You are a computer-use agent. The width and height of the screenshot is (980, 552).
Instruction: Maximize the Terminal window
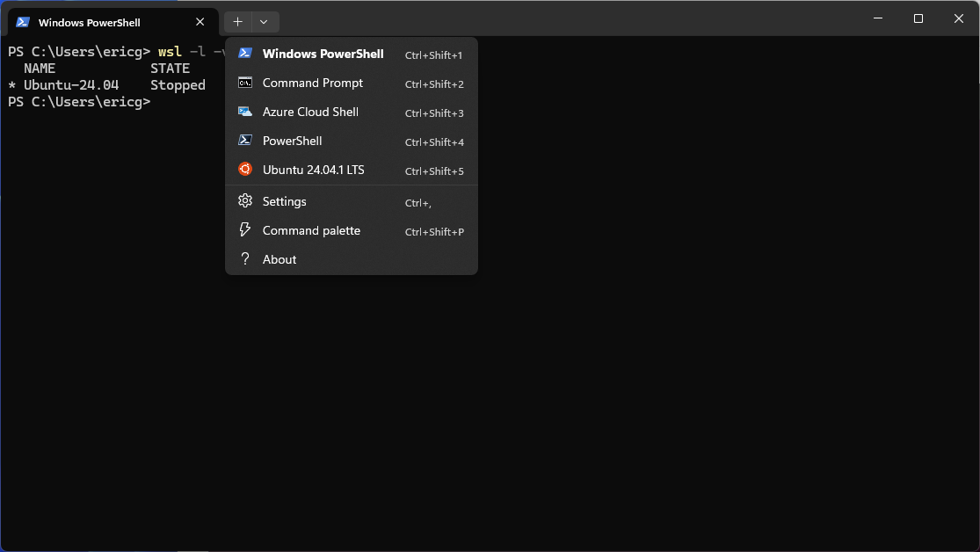pyautogui.click(x=918, y=18)
